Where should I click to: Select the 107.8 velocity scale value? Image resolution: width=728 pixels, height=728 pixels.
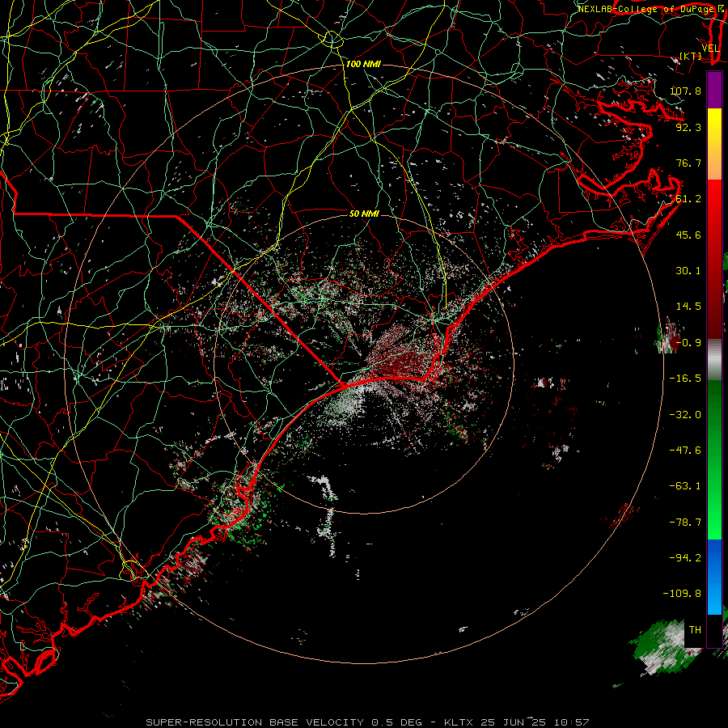[x=685, y=91]
